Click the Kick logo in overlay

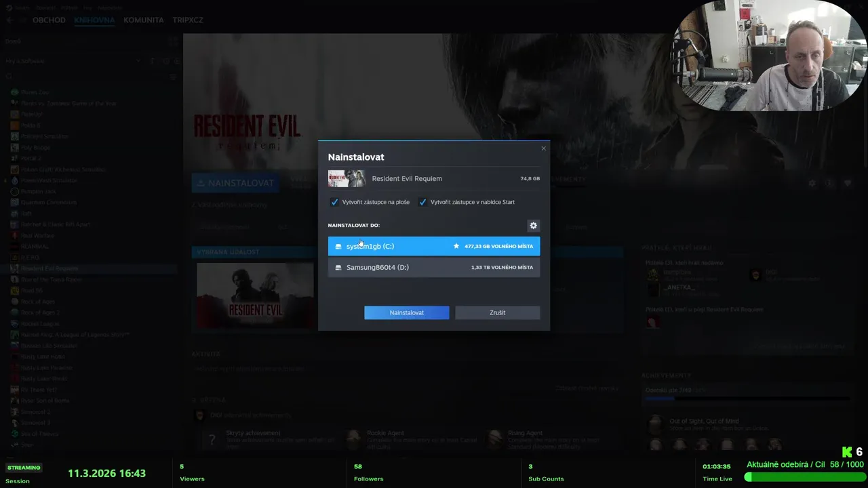click(847, 451)
